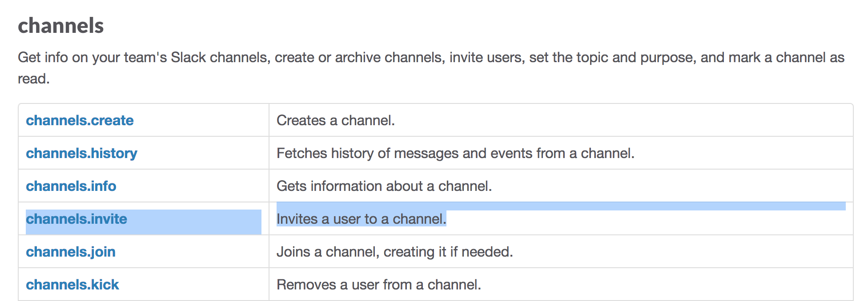Click 'Invites a user to a channel.' text
This screenshot has height=301, width=868.
point(361,219)
